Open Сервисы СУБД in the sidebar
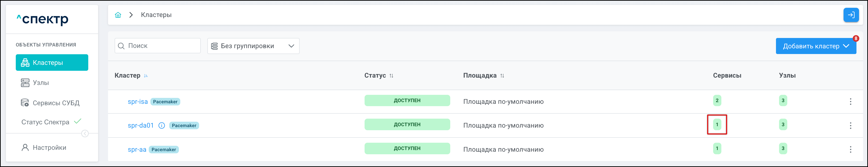868x167 pixels. coord(56,103)
